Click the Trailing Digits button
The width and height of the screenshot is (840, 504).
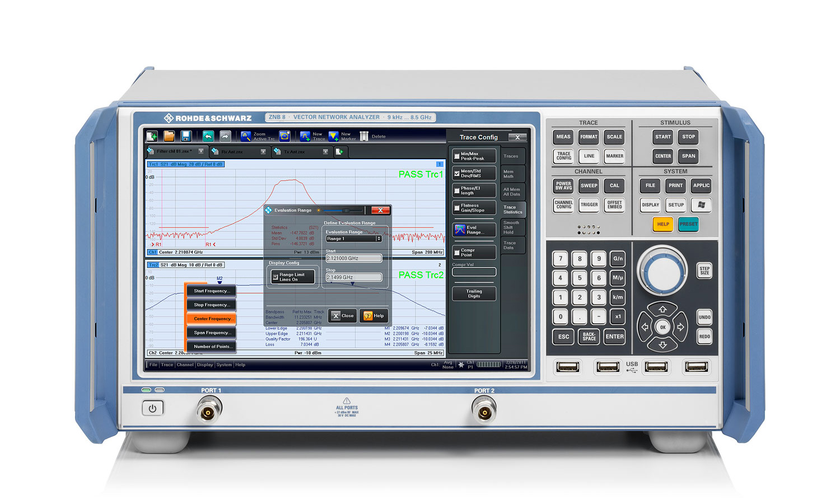[x=474, y=293]
